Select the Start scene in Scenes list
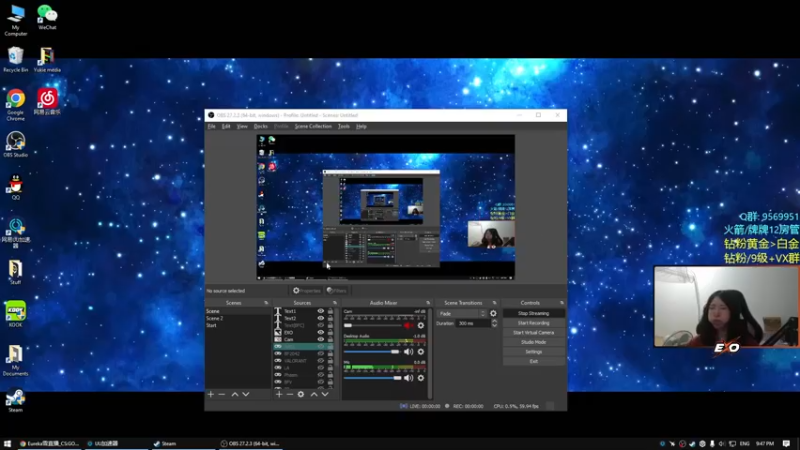Viewport: 800px width, 450px height. (238, 325)
